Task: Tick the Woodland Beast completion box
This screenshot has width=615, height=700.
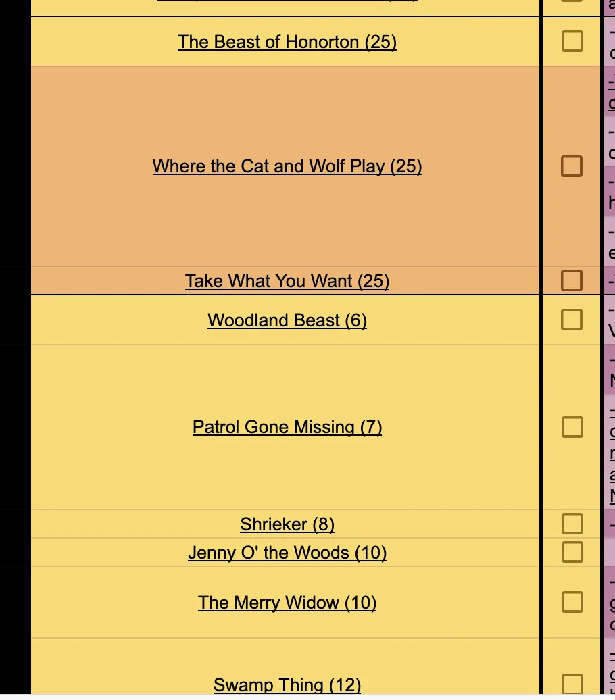Action: [572, 320]
